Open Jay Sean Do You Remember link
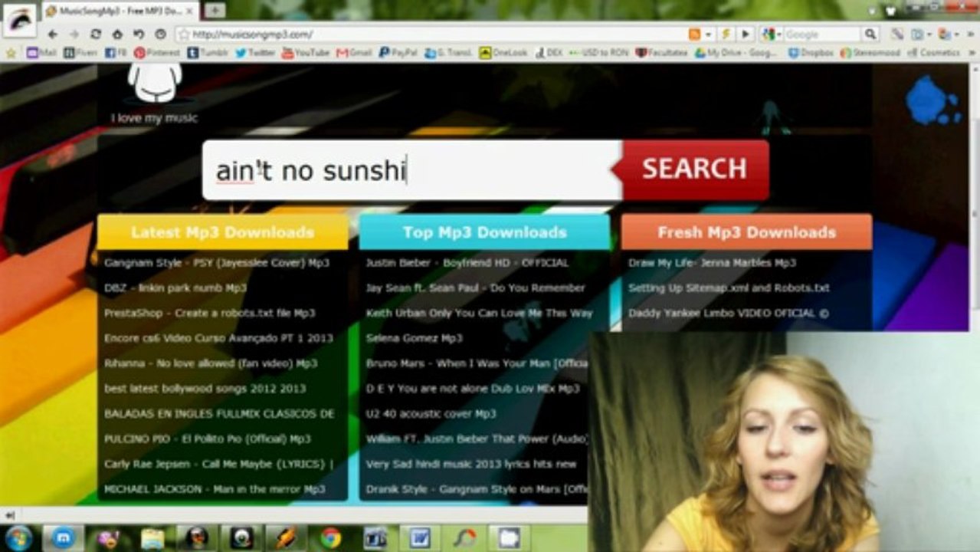The width and height of the screenshot is (980, 552). click(475, 288)
